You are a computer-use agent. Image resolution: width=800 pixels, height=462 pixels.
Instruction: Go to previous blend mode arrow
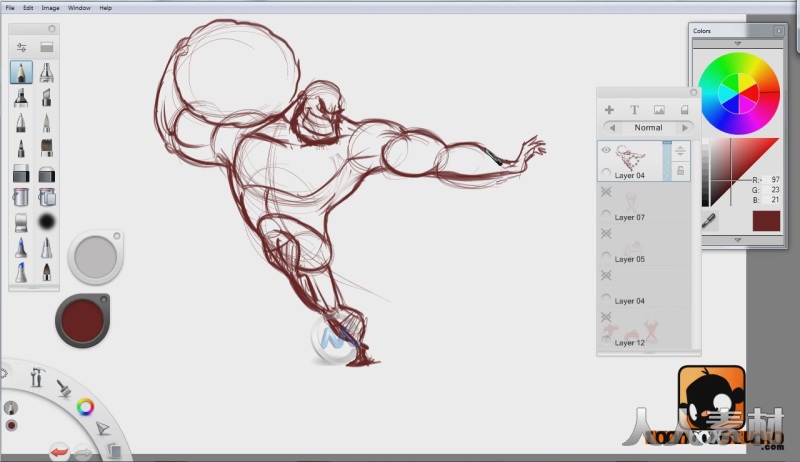point(612,127)
